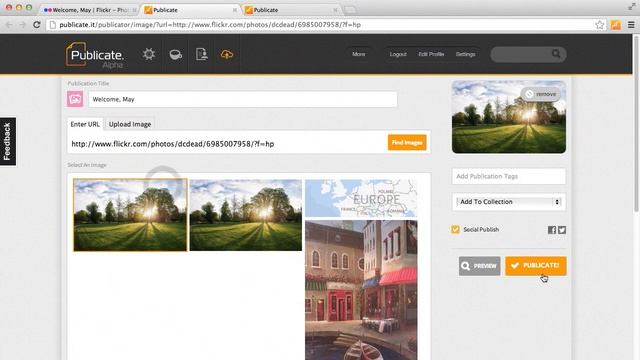
Task: Click the coffee cup icon in header
Action: (176, 54)
